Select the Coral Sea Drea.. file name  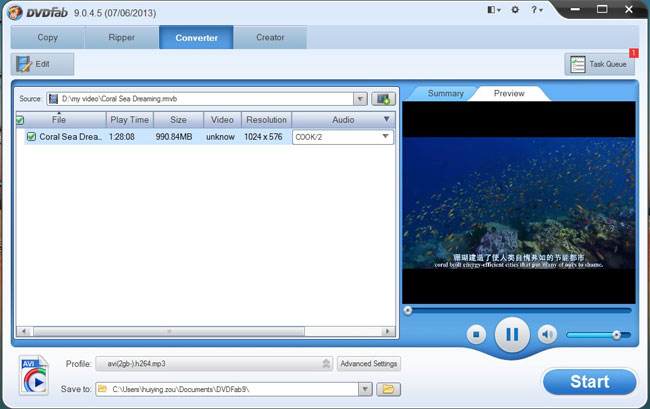click(70, 137)
